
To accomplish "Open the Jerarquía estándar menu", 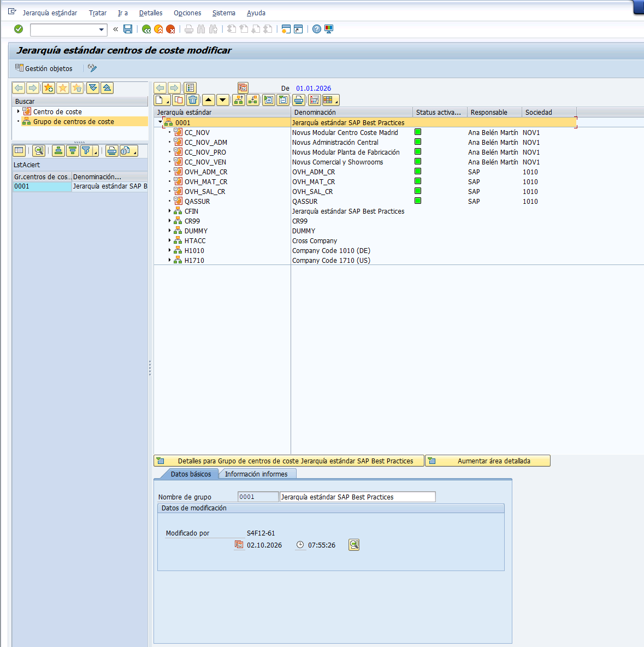I will pos(50,13).
